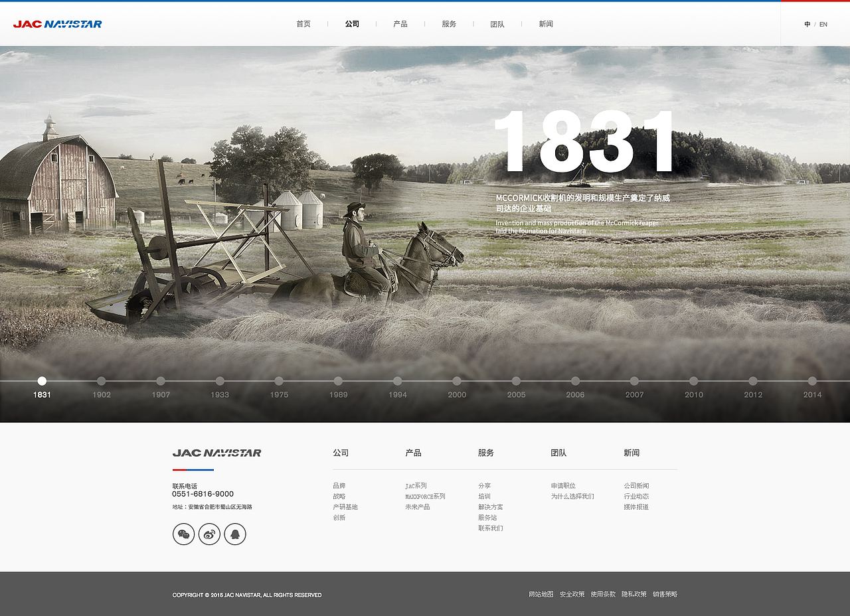Open 安全政策 in the bottom bar
The image size is (850, 616).
[x=572, y=595]
